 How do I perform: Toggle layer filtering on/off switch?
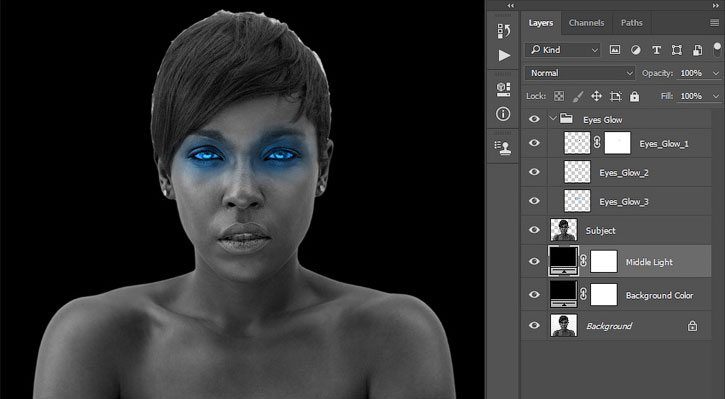717,49
